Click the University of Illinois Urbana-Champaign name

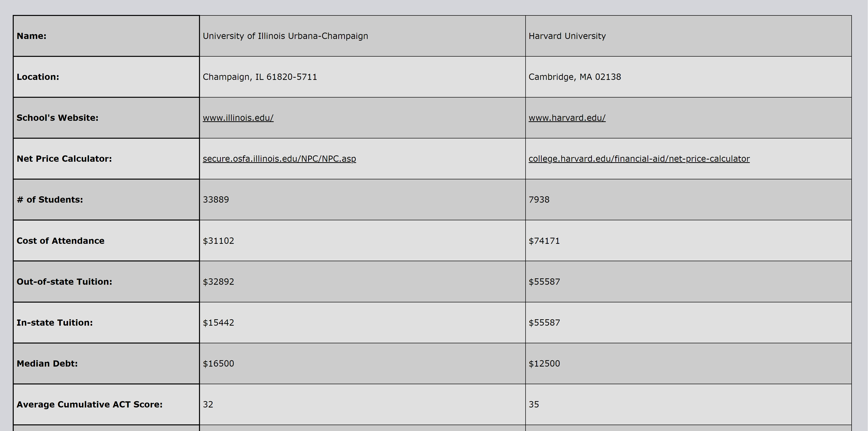point(285,36)
